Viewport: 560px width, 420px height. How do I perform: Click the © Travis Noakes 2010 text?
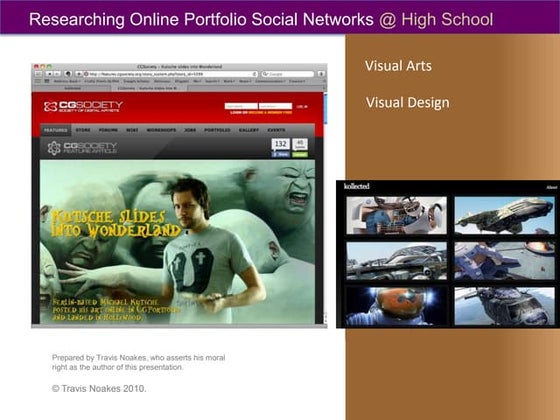tap(99, 389)
